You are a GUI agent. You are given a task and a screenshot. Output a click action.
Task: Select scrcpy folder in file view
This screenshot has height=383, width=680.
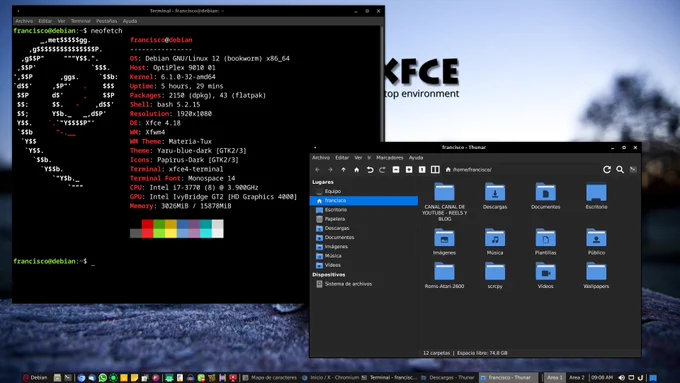point(495,272)
